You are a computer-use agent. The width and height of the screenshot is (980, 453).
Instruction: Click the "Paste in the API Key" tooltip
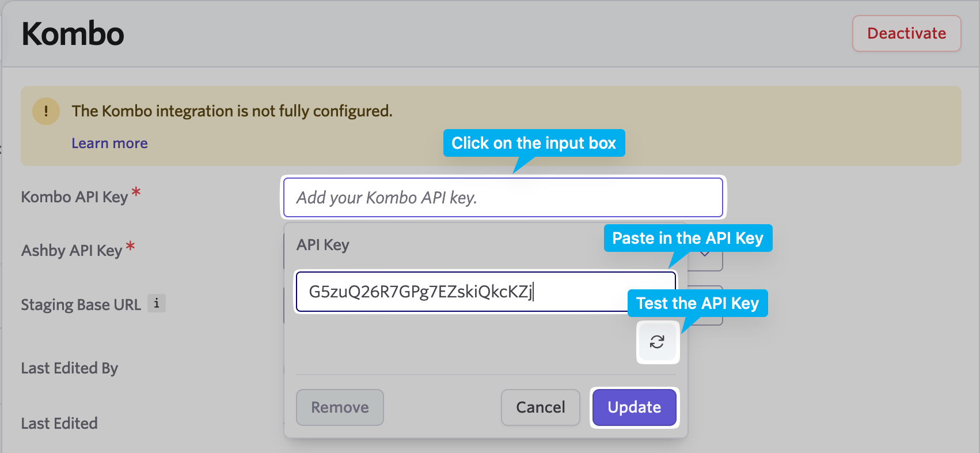[687, 238]
